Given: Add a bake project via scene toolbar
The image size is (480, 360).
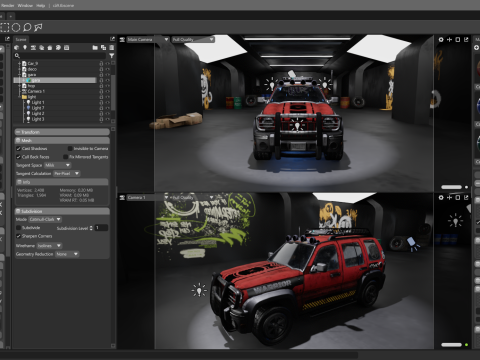Looking at the screenshot, I should [x=67, y=48].
